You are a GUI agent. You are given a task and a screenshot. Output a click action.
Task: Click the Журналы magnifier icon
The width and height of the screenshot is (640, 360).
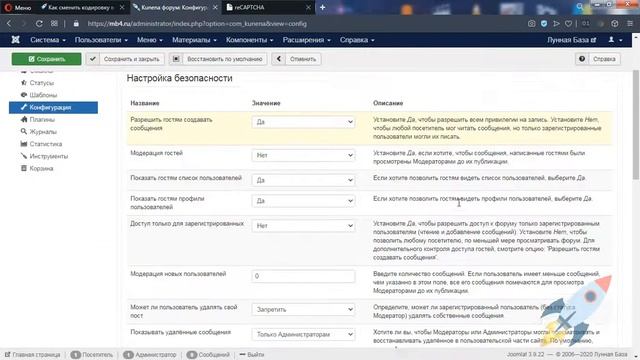coord(24,131)
